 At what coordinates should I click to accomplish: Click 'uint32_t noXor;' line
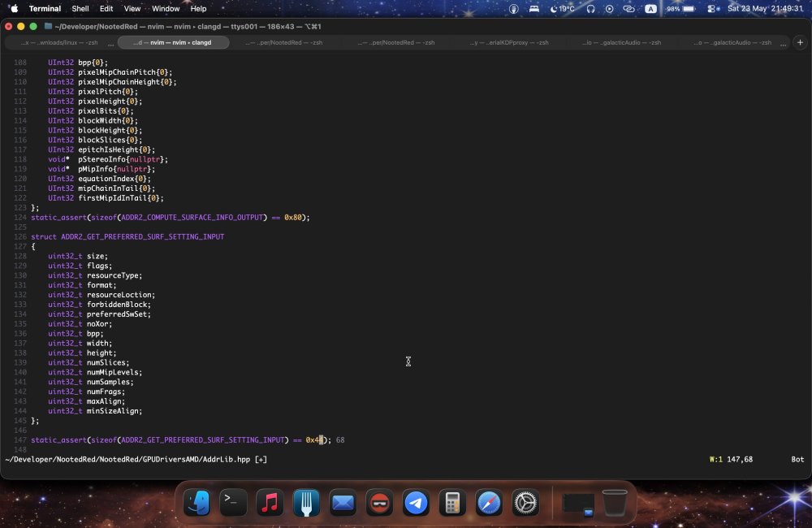point(80,324)
